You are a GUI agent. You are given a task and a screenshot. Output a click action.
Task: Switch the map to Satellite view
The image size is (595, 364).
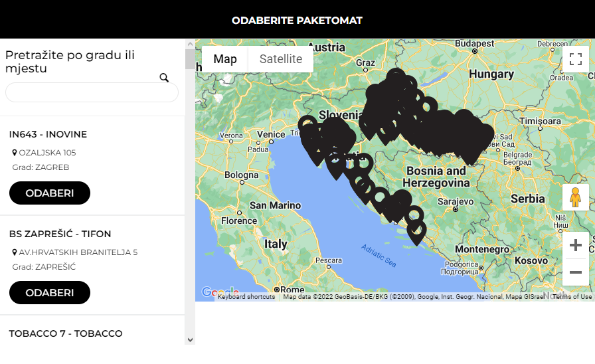[x=281, y=59]
